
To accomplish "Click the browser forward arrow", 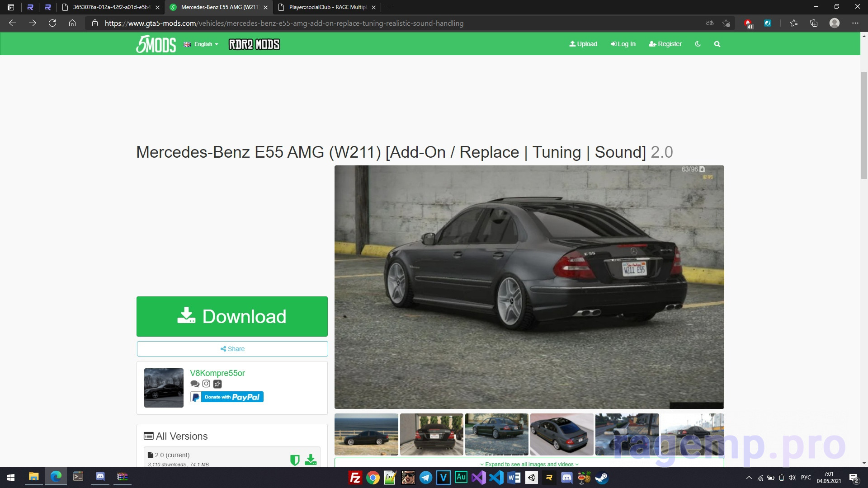I will [33, 23].
